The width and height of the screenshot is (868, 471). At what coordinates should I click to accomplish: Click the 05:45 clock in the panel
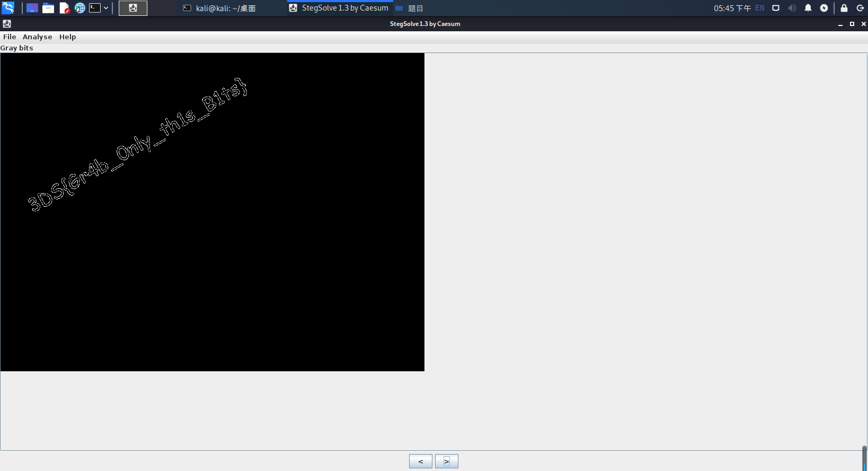pyautogui.click(x=732, y=8)
